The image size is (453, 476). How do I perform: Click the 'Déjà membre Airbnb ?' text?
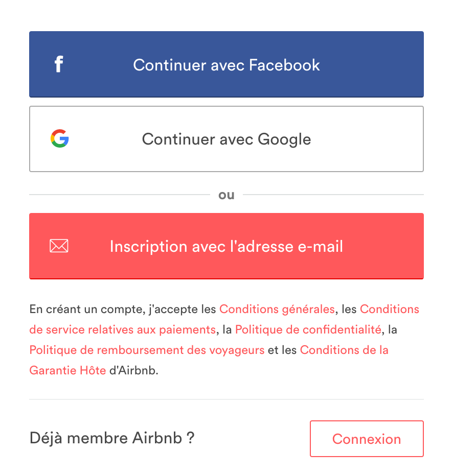click(x=112, y=438)
